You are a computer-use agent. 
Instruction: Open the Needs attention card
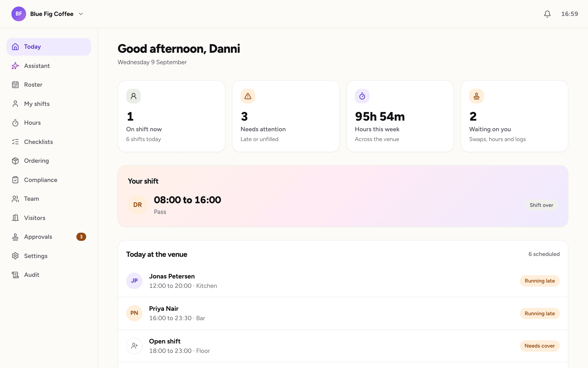(286, 116)
